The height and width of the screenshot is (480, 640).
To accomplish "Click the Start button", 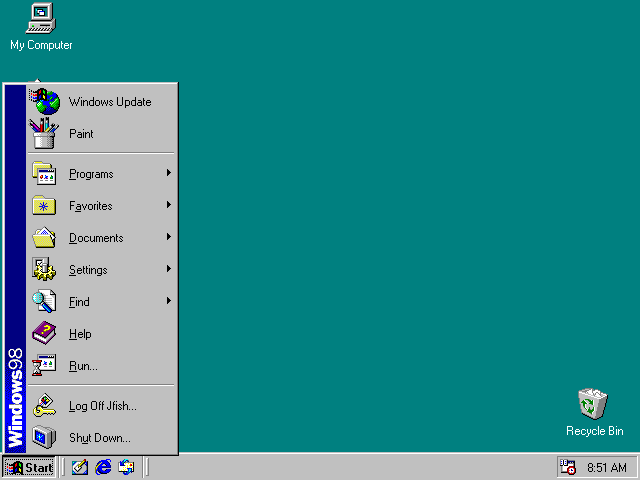I will click(29, 467).
